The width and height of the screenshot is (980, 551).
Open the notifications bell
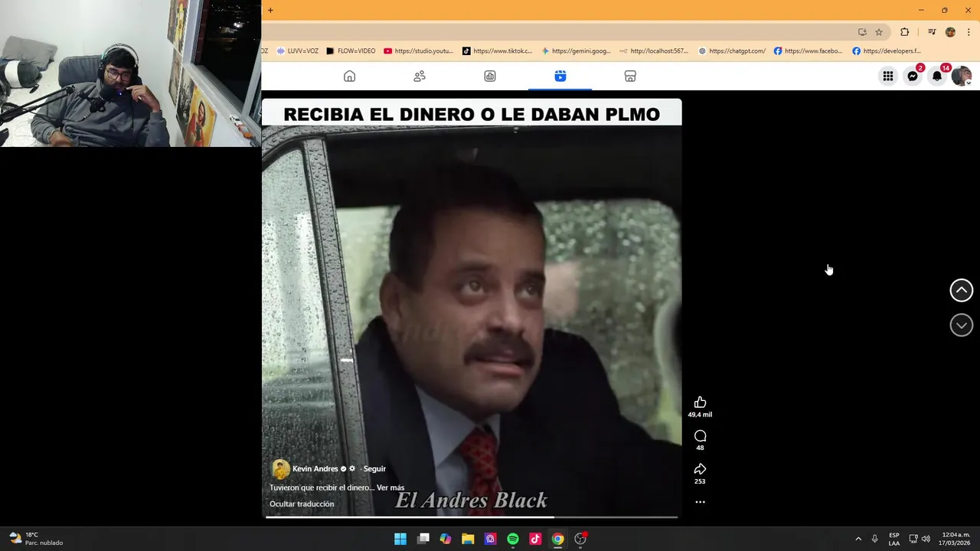click(x=937, y=77)
